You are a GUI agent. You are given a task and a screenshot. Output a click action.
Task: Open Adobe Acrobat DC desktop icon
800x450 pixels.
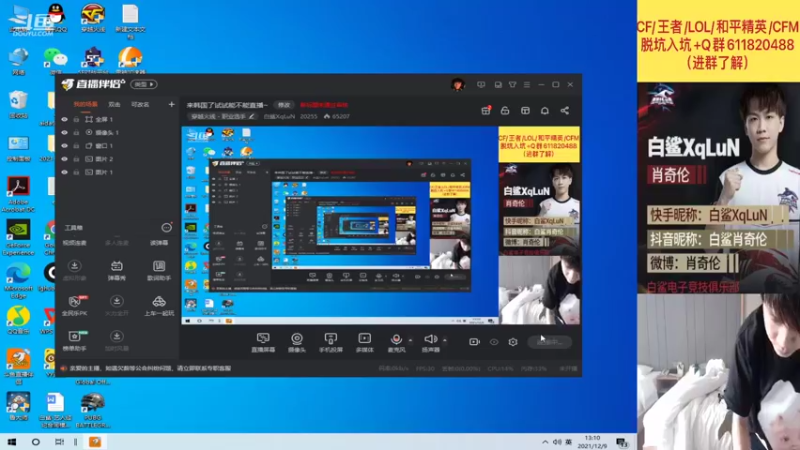[x=18, y=194]
